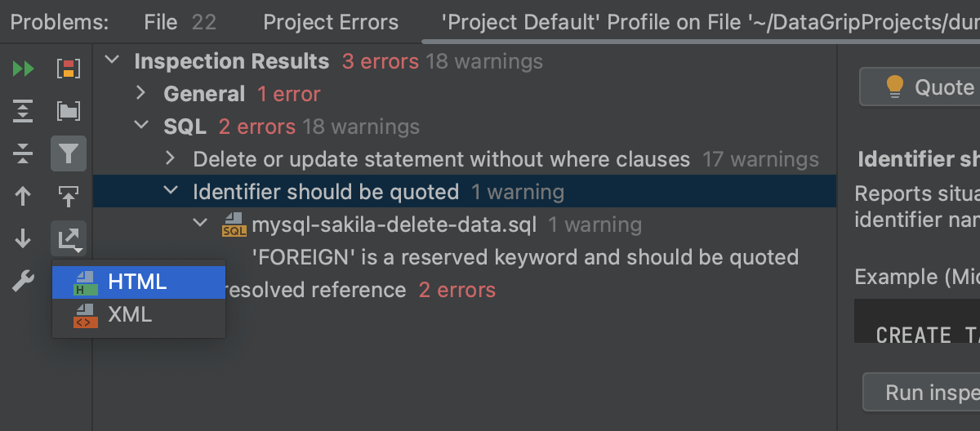
Task: Open inspection settings wrench icon
Action: pyautogui.click(x=24, y=282)
